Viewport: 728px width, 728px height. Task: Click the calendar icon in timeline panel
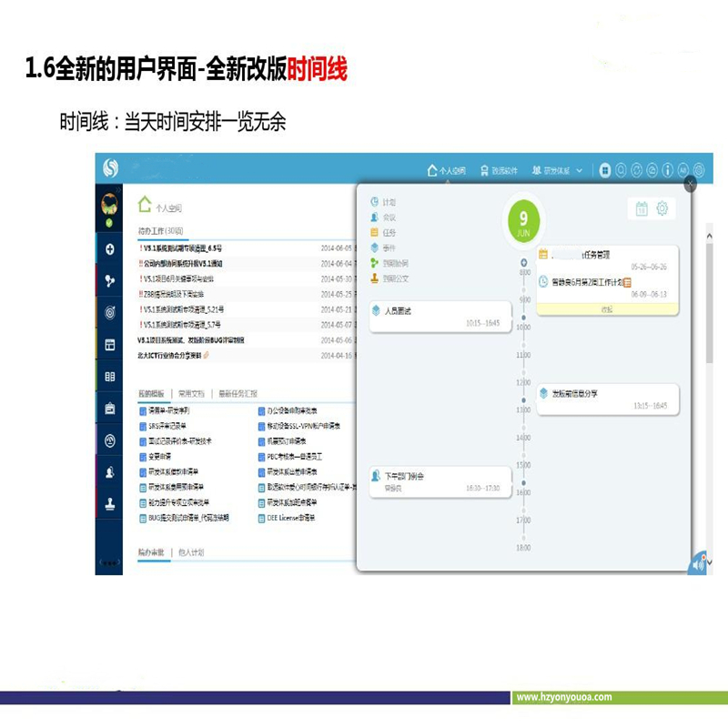[642, 209]
